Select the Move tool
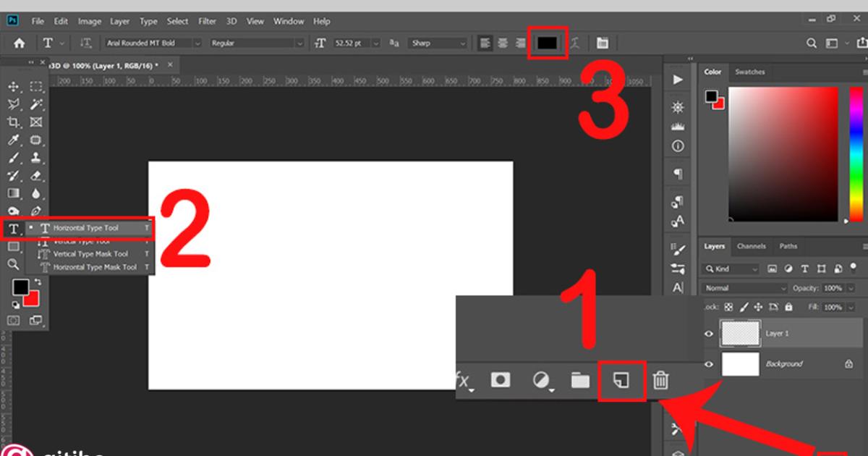Viewport: 868px width, 456px height. click(x=13, y=87)
